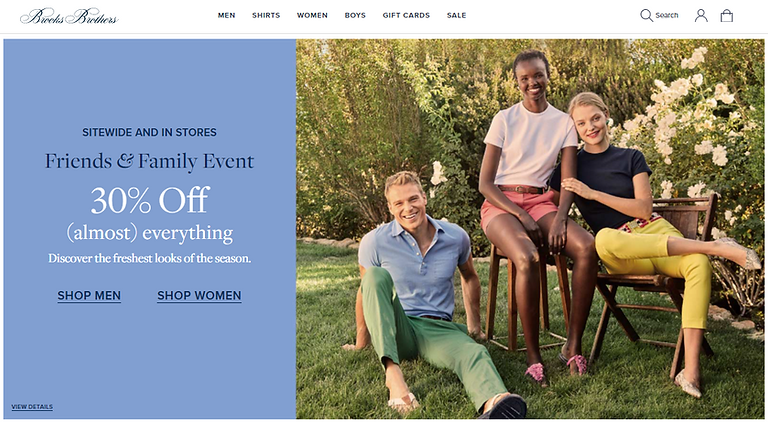
Task: Click the 30% Off headline
Action: point(149,200)
